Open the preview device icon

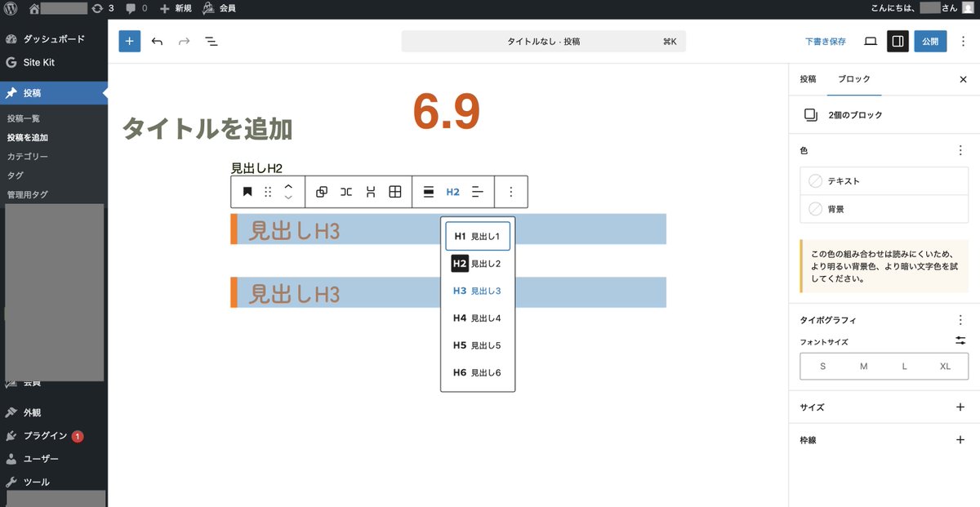(x=871, y=41)
